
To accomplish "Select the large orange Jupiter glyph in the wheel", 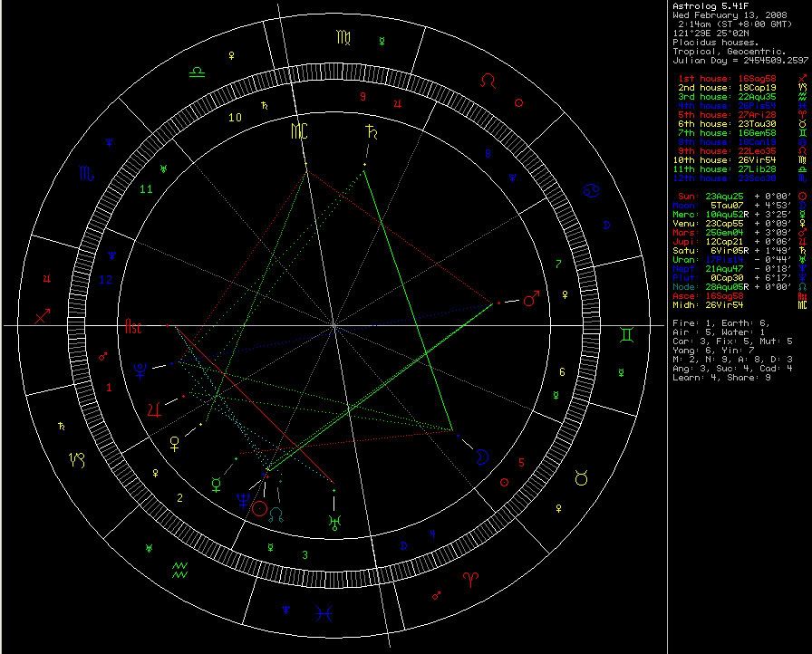I will [158, 409].
